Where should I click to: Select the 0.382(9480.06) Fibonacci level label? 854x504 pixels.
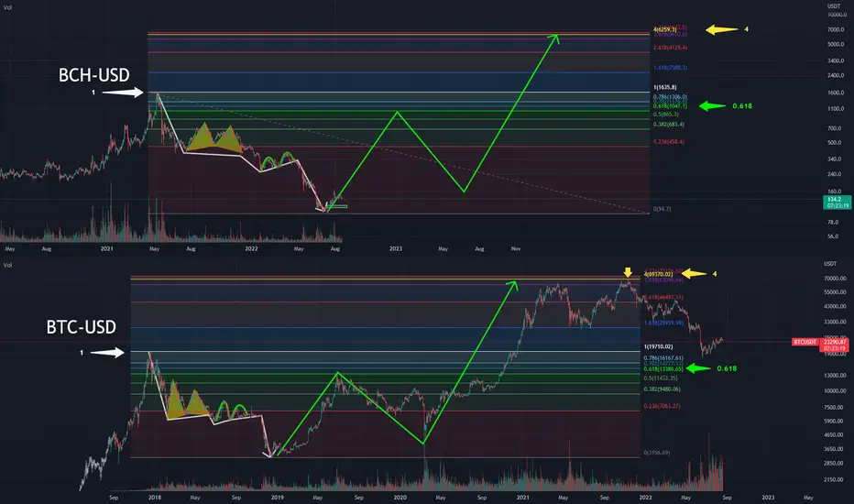click(x=662, y=389)
